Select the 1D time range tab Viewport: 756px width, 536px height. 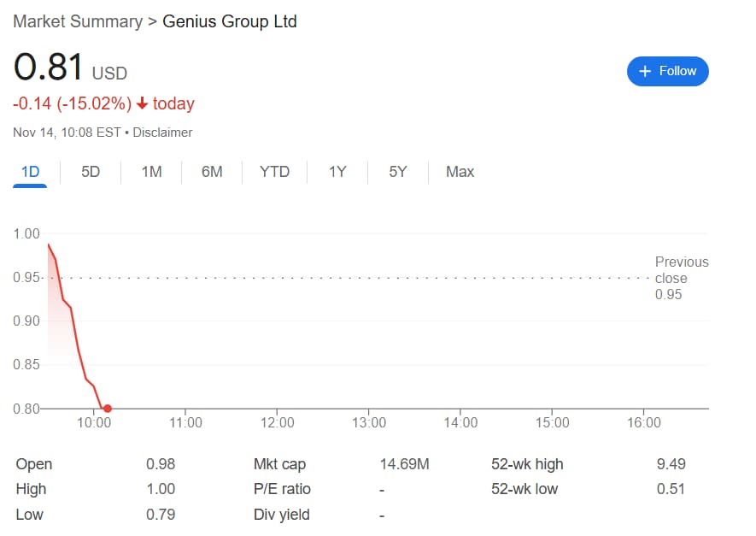pyautogui.click(x=30, y=172)
